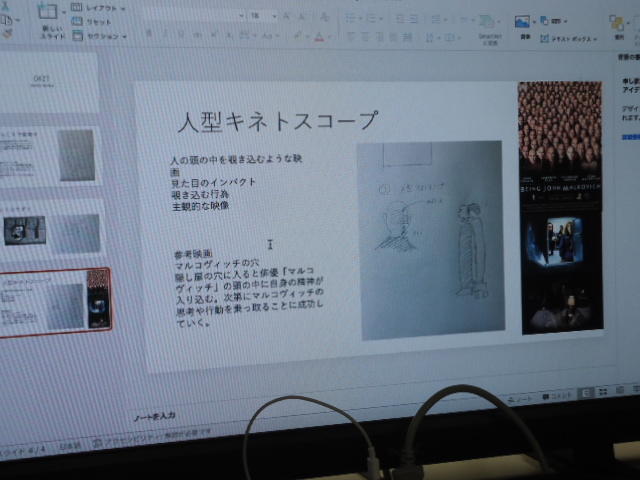Toggle Italic formatting
Image resolution: width=640 pixels, height=480 pixels.
[x=165, y=34]
